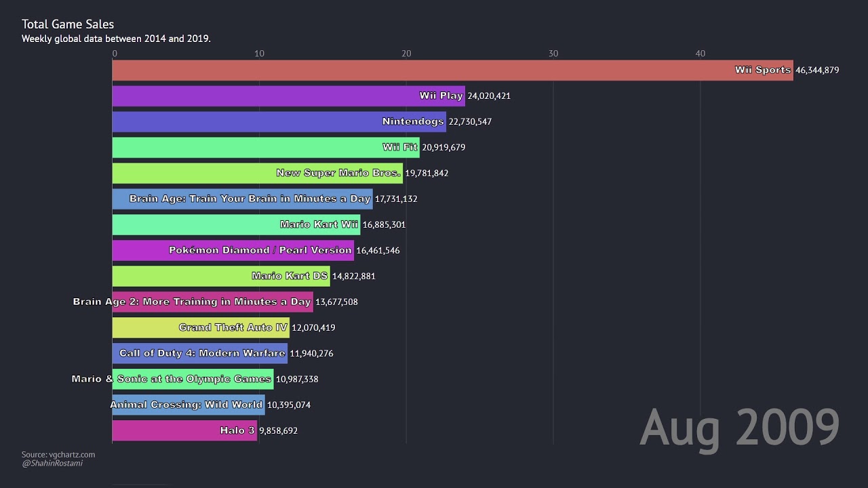Select the Nintendogs bar label
The image size is (868, 488).
click(x=413, y=121)
